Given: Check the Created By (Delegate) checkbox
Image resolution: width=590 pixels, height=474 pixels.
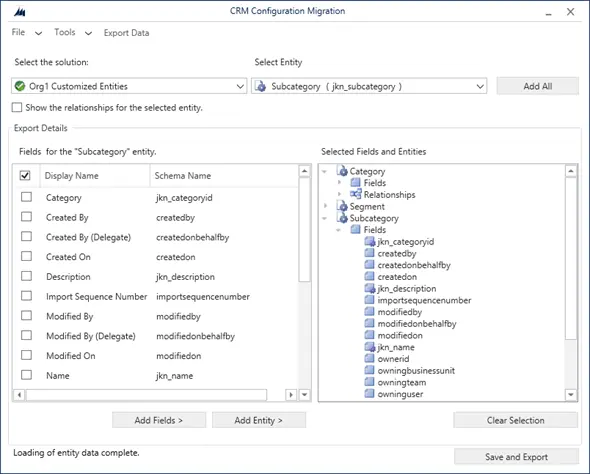Looking at the screenshot, I should pyautogui.click(x=26, y=237).
